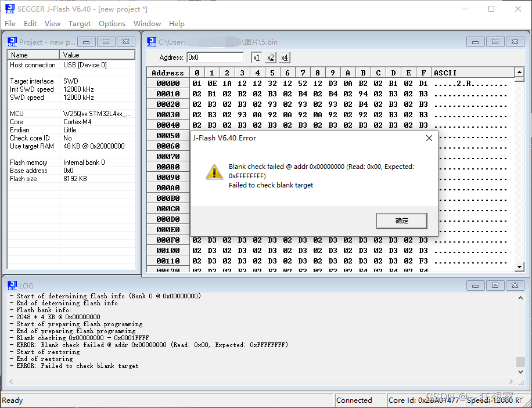Close the 5.bin data window

[x=515, y=42]
